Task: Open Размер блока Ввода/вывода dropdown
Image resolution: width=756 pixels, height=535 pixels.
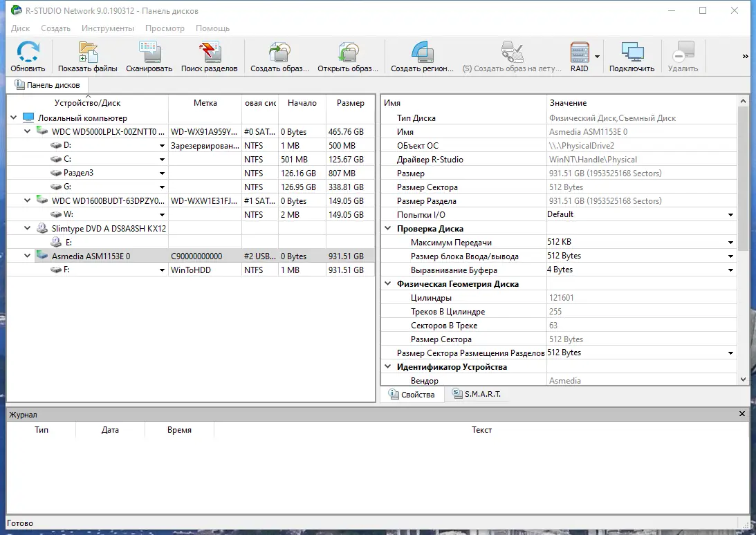Action: (730, 256)
